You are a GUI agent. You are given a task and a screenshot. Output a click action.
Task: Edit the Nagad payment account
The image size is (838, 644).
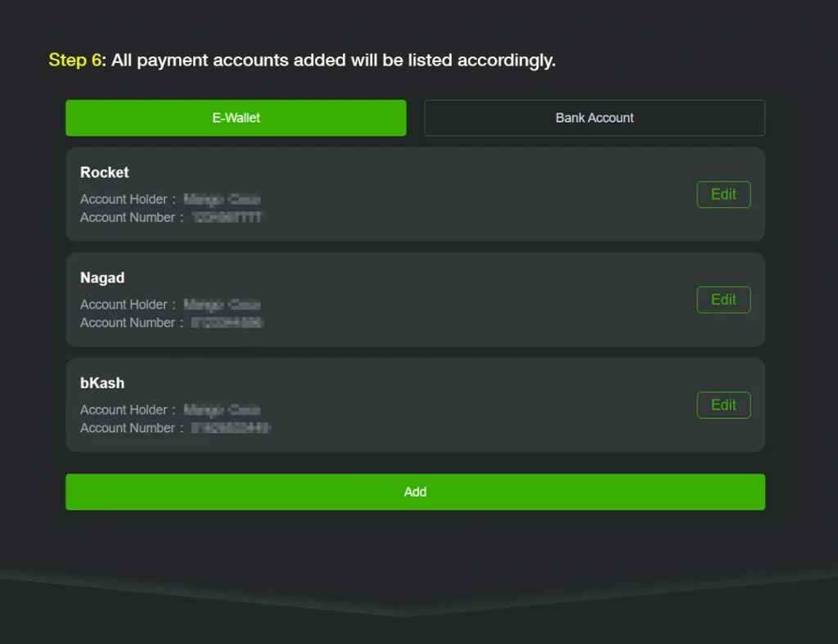723,299
